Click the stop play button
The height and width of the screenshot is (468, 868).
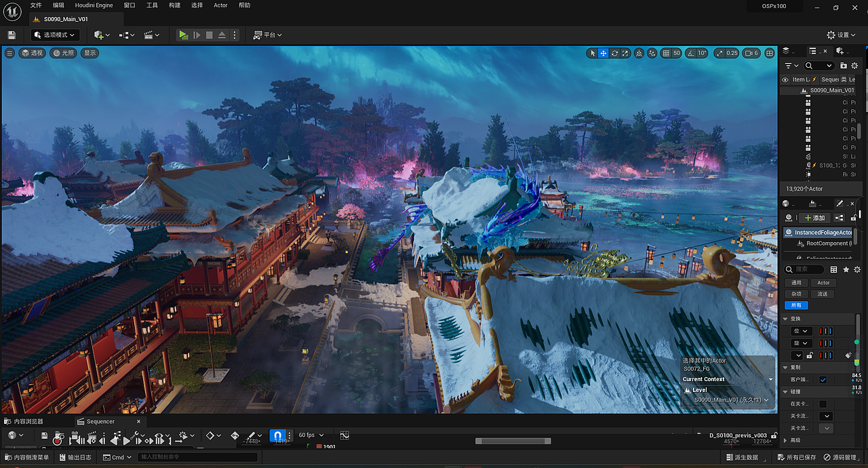(209, 35)
